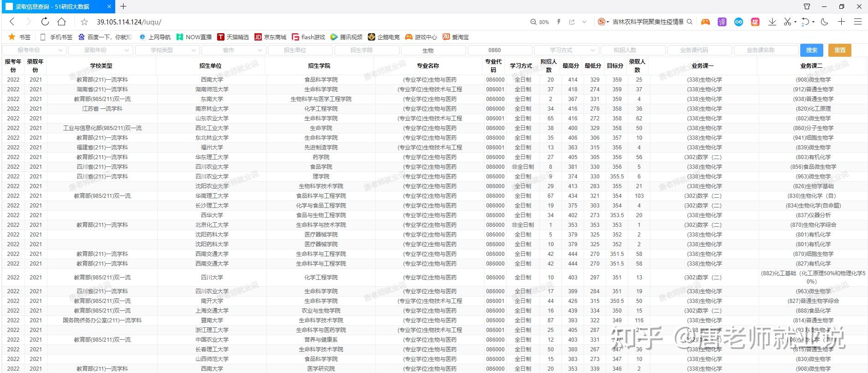
Task: Click the 招生学院 filter input
Action: tap(367, 50)
